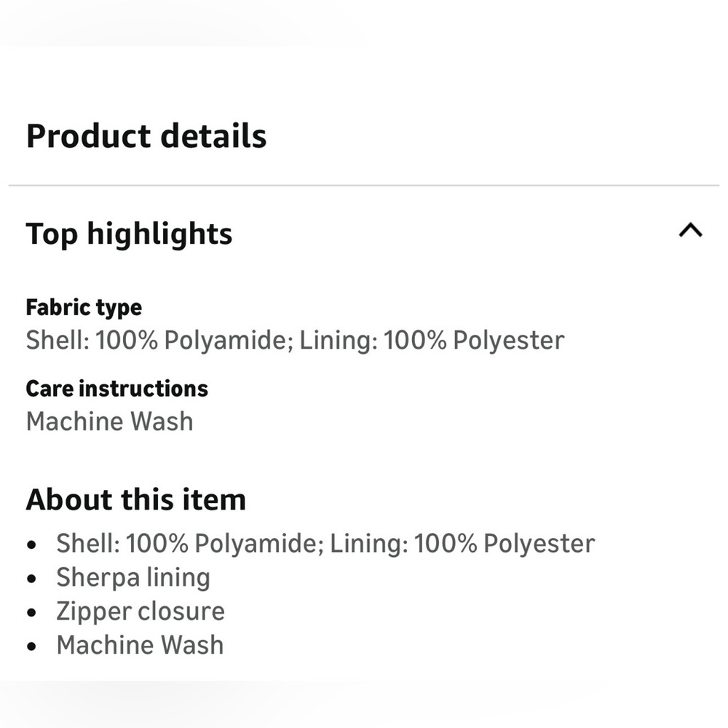Viewport: 728px width, 728px height.
Task: Click the word Polyester in the Fabric type value
Action: pos(508,340)
